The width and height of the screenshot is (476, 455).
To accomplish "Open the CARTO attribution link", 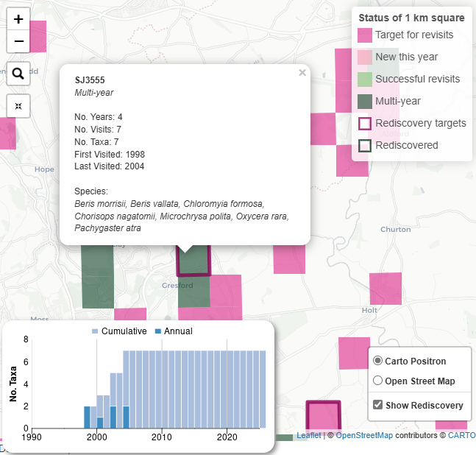I will [x=462, y=435].
